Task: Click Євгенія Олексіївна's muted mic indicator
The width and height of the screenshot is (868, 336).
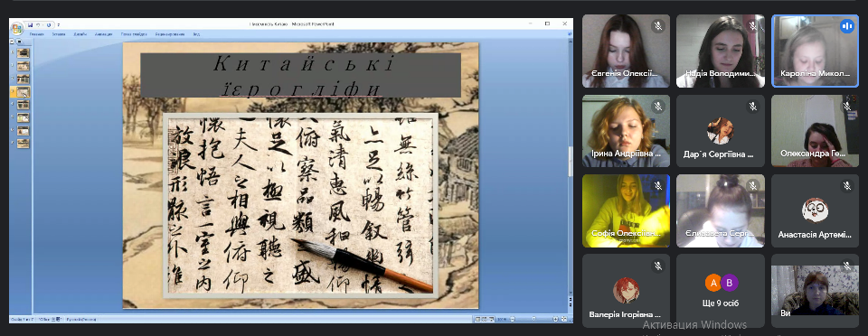Action: pos(657,26)
